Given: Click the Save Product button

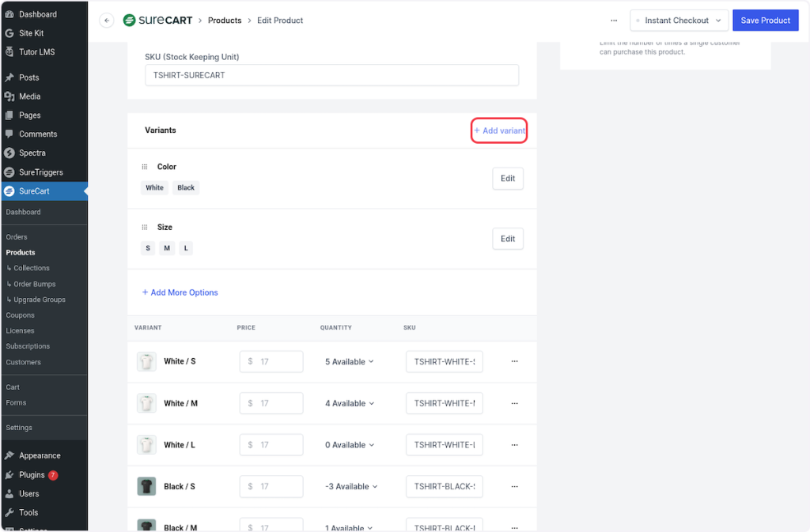Looking at the screenshot, I should tap(765, 21).
